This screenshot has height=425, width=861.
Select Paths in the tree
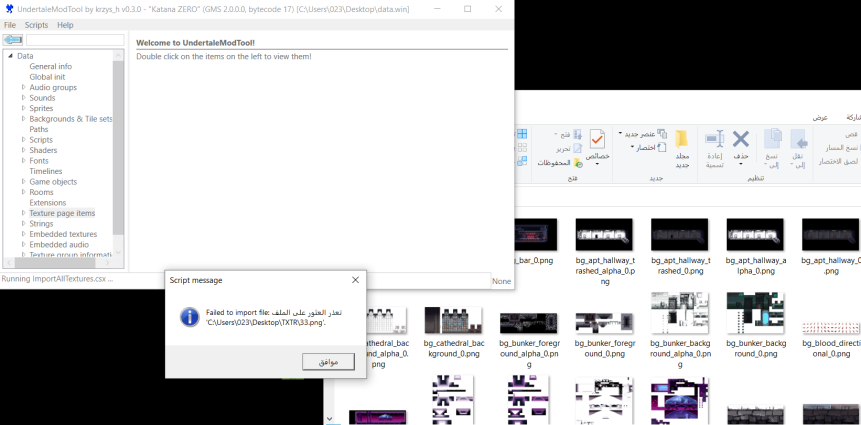pyautogui.click(x=39, y=129)
